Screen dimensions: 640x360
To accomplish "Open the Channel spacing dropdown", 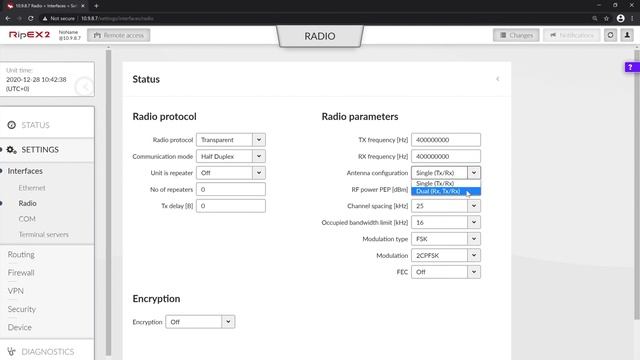I will tap(446, 206).
